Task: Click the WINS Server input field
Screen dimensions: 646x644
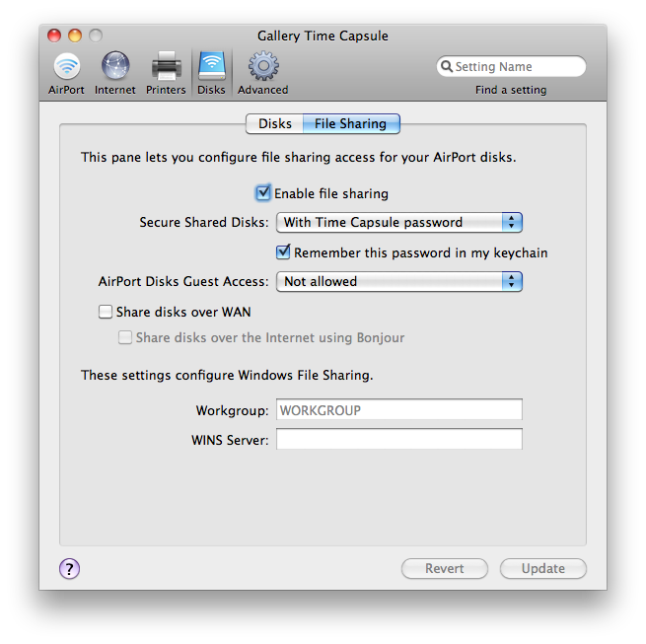Action: coord(399,439)
